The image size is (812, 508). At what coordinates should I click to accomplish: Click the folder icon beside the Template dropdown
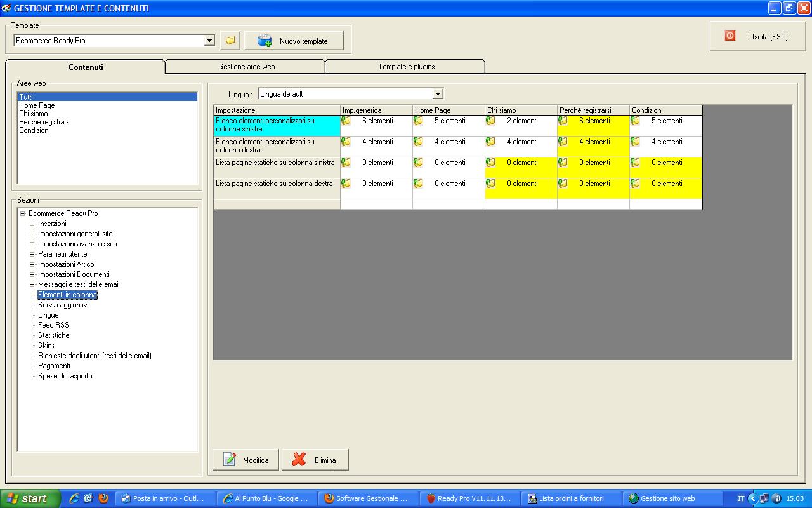230,41
